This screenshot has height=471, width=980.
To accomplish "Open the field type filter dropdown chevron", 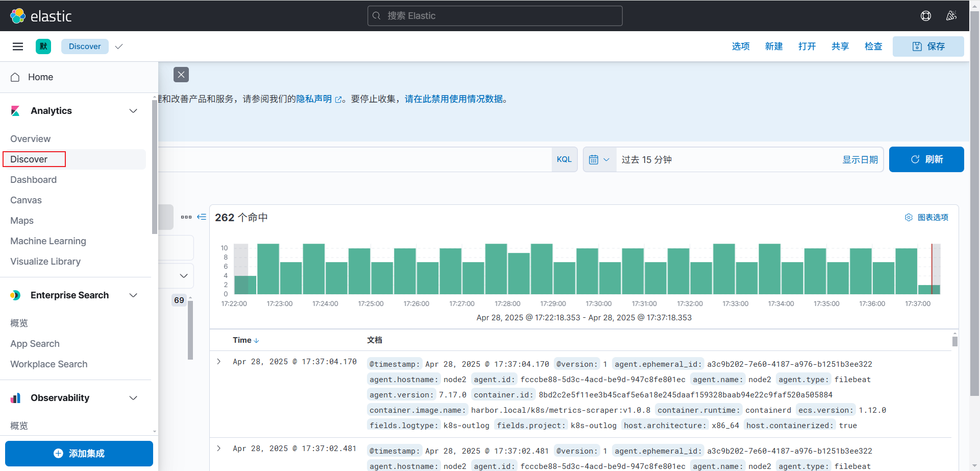I will coord(184,276).
